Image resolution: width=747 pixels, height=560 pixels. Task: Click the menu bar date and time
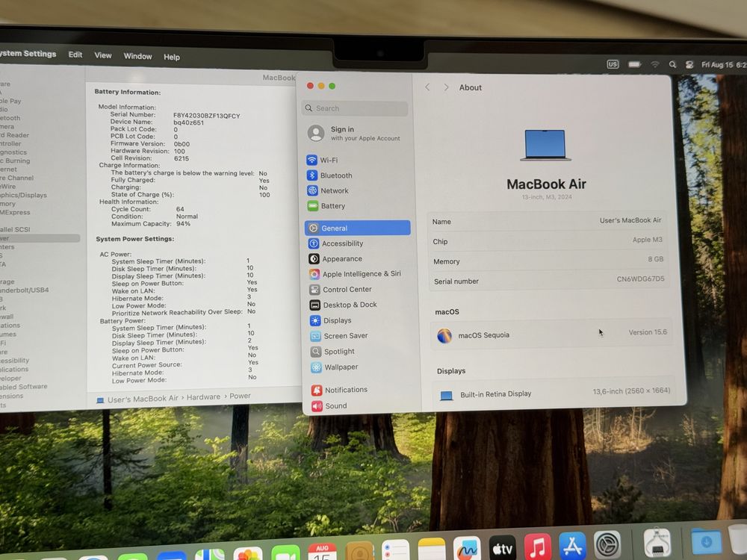(724, 65)
